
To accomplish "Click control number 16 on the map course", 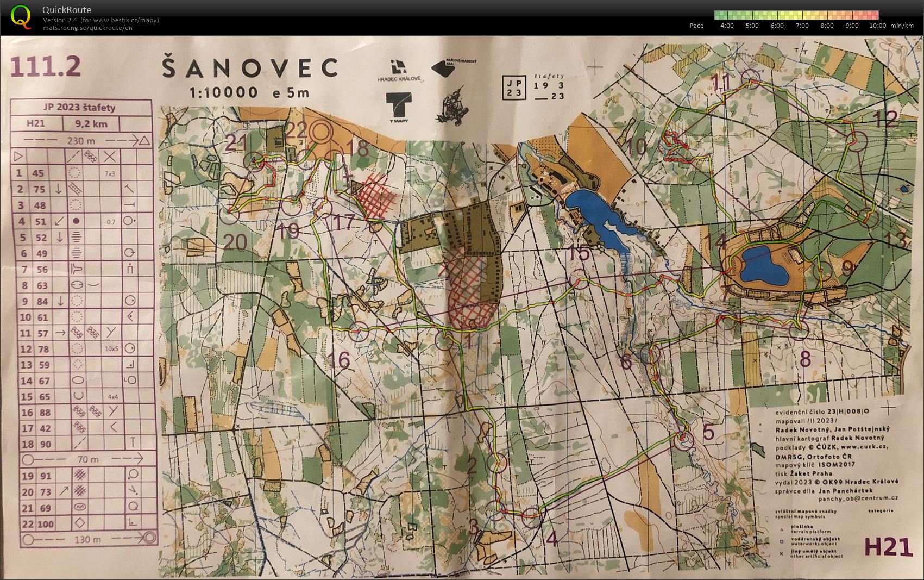I will click(339, 360).
